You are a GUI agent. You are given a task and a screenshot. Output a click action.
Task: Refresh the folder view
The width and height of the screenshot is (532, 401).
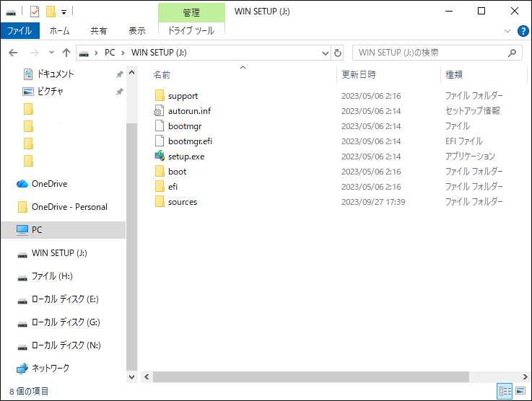click(338, 53)
